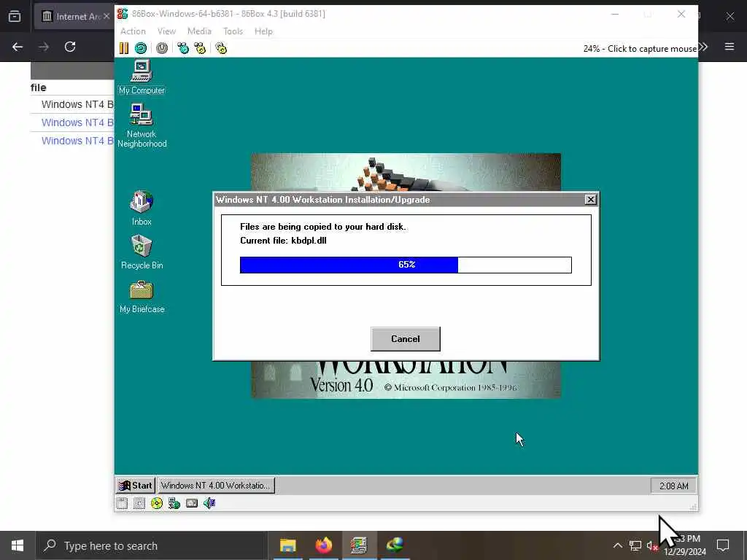This screenshot has width=747, height=560.
Task: Open File Explorer from Windows taskbar
Action: click(287, 545)
